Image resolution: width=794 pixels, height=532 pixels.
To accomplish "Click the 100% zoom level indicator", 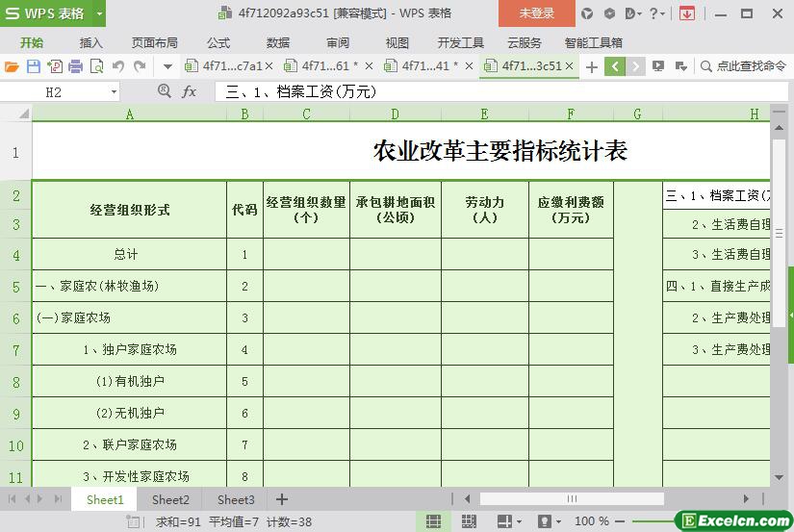I will click(591, 521).
